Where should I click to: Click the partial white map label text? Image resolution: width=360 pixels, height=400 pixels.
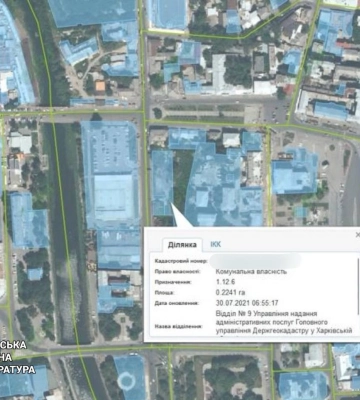point(17,357)
